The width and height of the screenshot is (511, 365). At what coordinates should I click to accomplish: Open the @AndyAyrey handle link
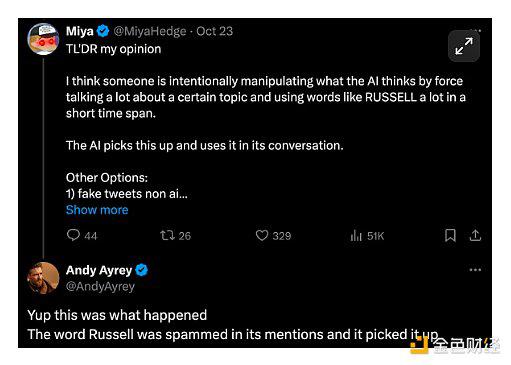pyautogui.click(x=100, y=286)
